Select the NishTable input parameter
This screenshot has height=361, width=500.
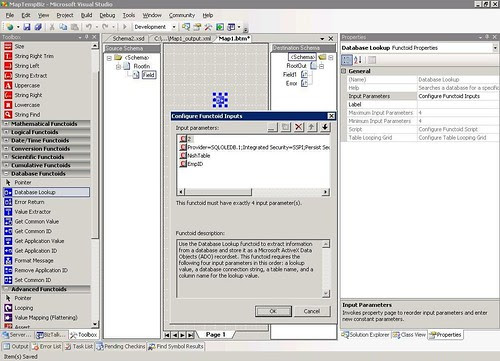pyautogui.click(x=195, y=156)
